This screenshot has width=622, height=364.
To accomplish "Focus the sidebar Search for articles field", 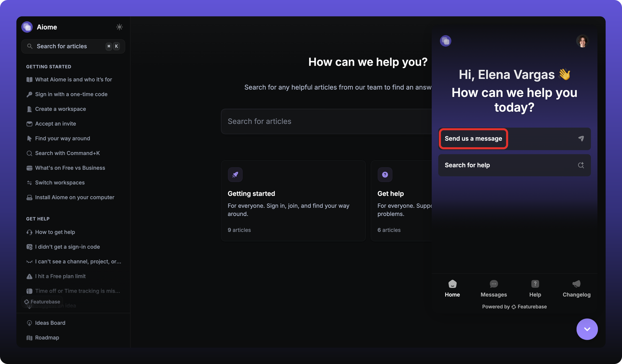I will pos(73,46).
